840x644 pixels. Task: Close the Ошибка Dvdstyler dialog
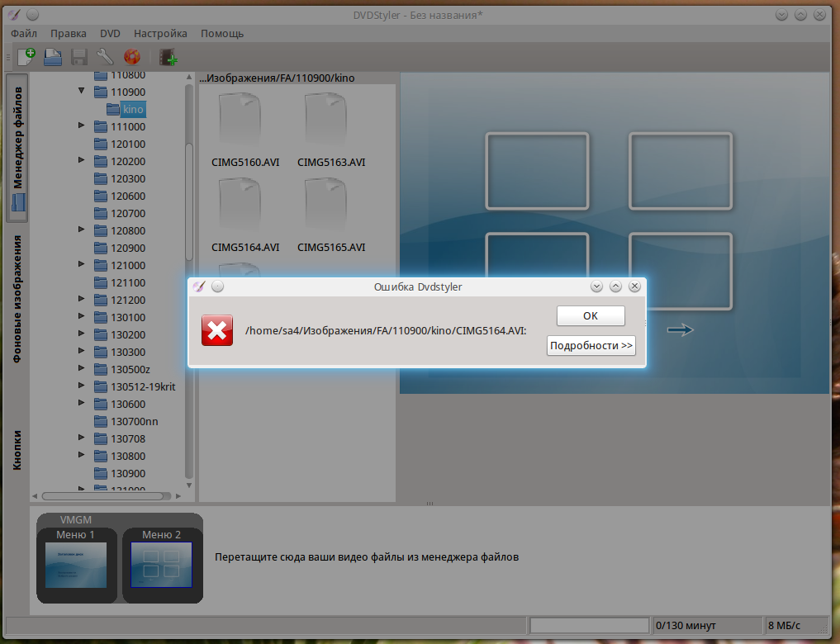[635, 286]
